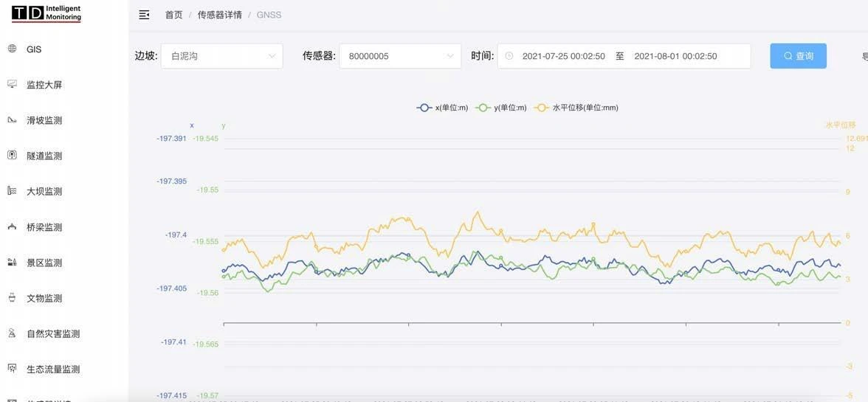Click the 传感器: field label
Viewport: 868px width, 402px height.
click(320, 56)
